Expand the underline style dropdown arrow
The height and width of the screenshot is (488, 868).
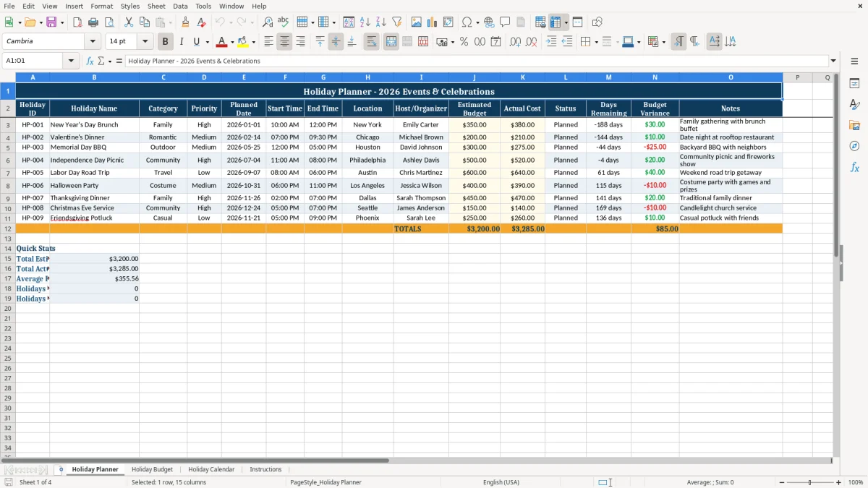pos(207,42)
